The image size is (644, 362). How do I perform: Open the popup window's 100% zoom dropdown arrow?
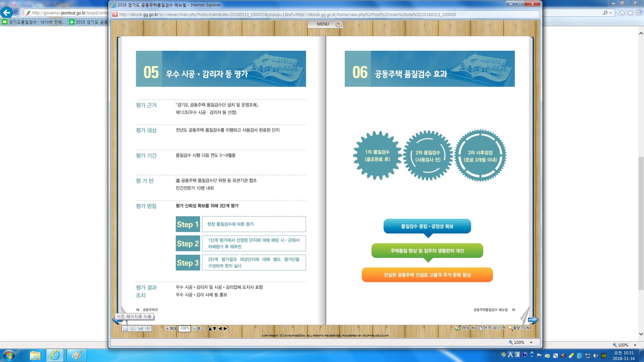[531, 343]
